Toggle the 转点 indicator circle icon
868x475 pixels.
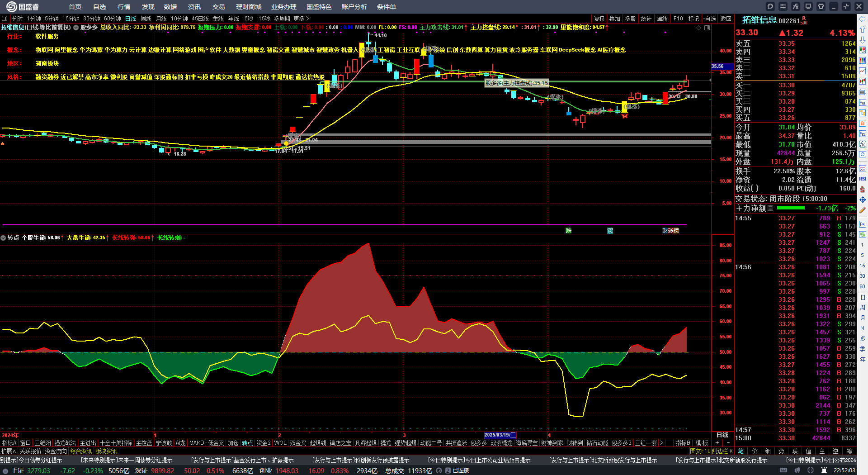(3, 237)
